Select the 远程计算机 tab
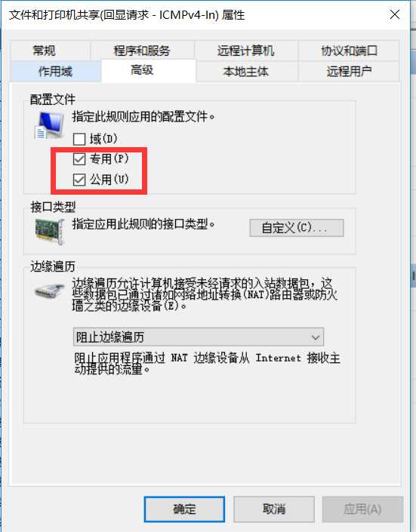This screenshot has height=532, width=416. (x=246, y=51)
